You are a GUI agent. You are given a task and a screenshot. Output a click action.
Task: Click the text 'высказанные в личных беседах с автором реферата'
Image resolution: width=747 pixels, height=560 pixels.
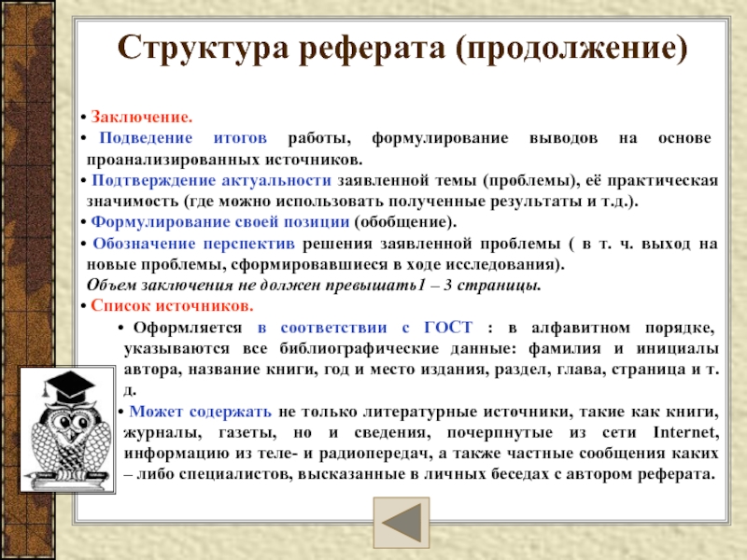503,474
